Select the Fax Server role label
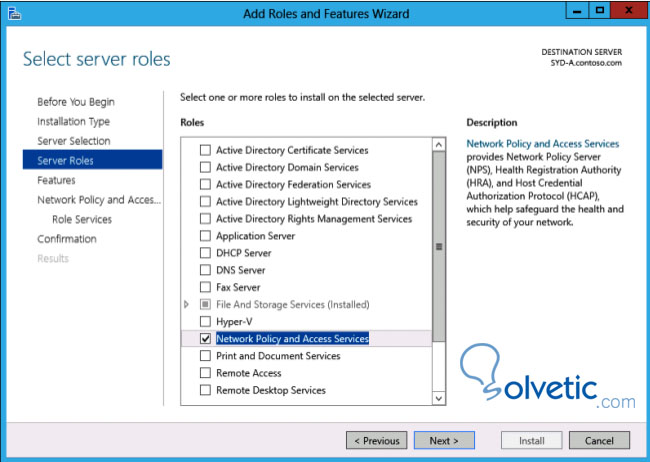The image size is (650, 462). tap(238, 287)
